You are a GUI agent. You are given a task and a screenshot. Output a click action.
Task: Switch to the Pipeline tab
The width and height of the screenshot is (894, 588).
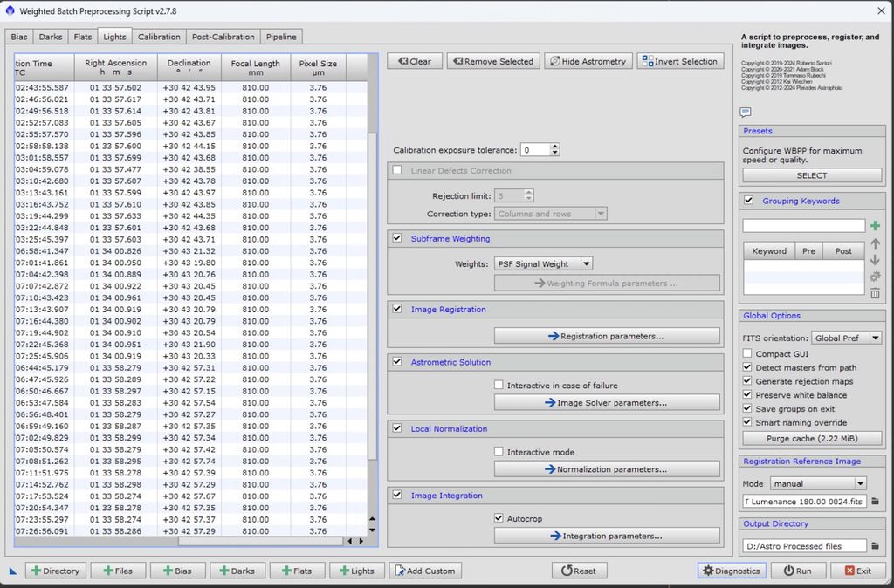coord(281,37)
